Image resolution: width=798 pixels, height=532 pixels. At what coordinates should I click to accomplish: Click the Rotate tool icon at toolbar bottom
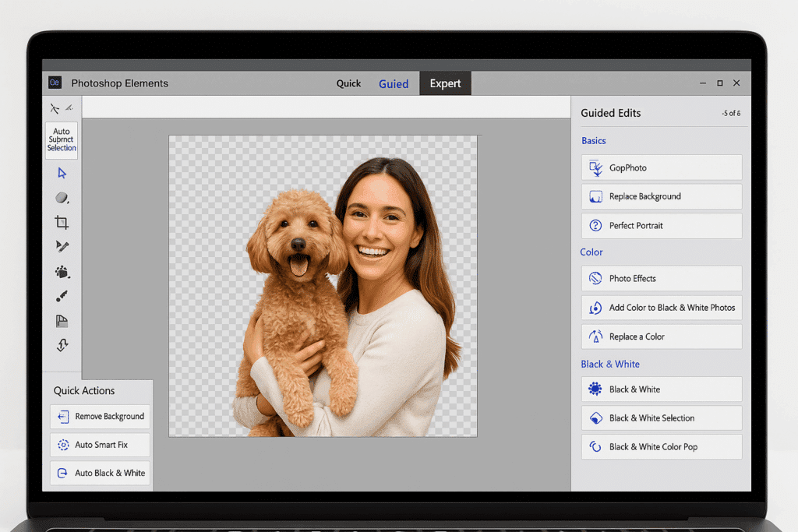coord(62,346)
